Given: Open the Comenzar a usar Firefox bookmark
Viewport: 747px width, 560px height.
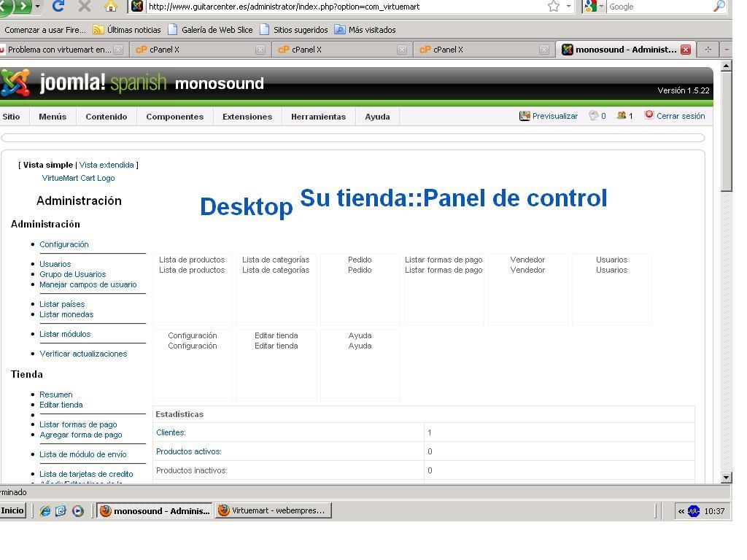Looking at the screenshot, I should pos(44,29).
